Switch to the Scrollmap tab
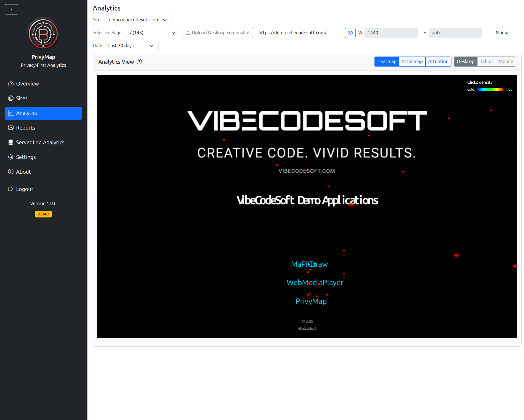Viewport: 524px width, 420px height. click(x=412, y=61)
